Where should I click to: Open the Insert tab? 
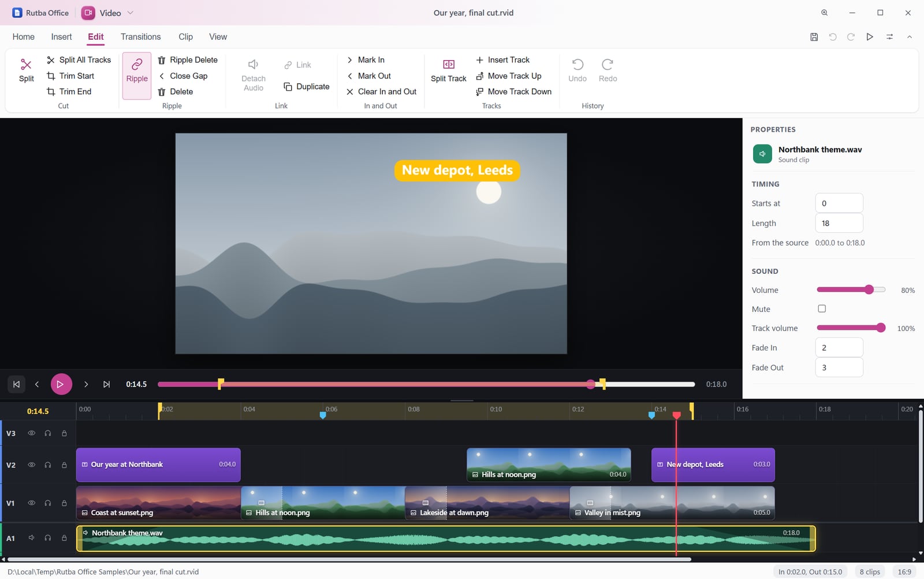click(61, 37)
